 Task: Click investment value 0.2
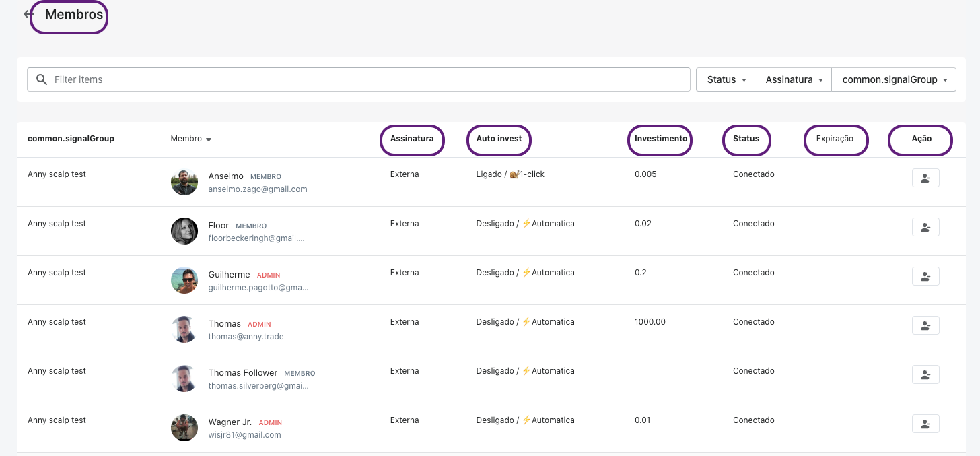[x=641, y=273]
